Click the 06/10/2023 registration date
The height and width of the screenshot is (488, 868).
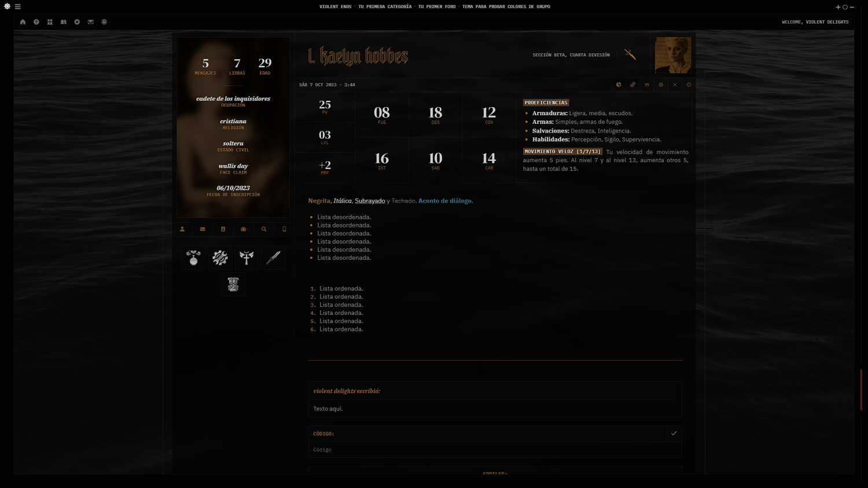click(233, 188)
